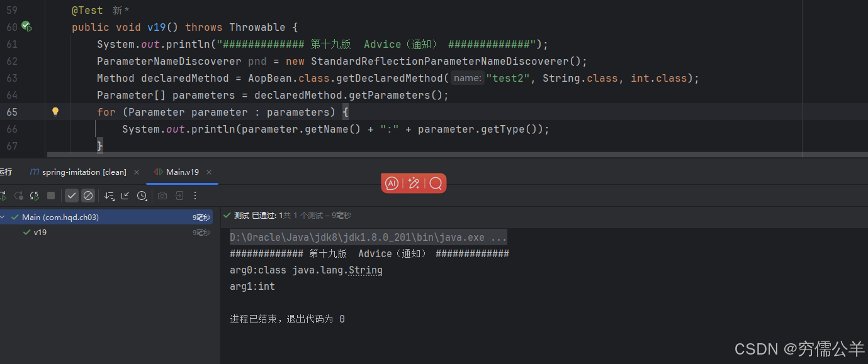Rerun failed tests button
868x364 pixels.
(19, 196)
